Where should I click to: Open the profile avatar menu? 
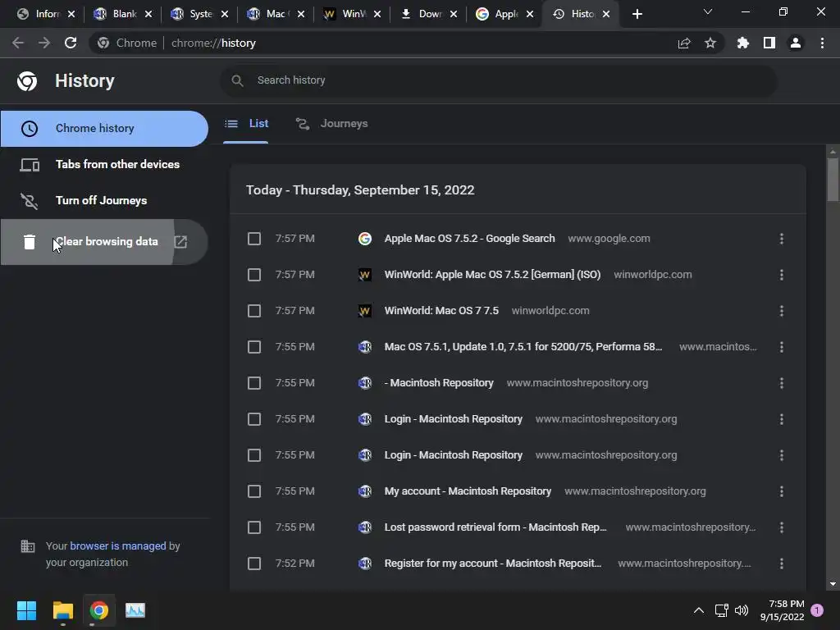click(796, 43)
